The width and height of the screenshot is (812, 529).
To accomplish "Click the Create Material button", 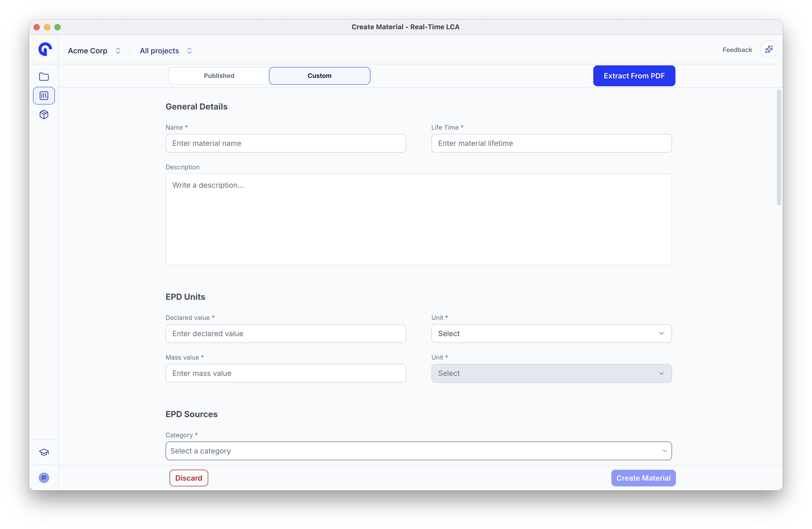I will click(x=643, y=478).
